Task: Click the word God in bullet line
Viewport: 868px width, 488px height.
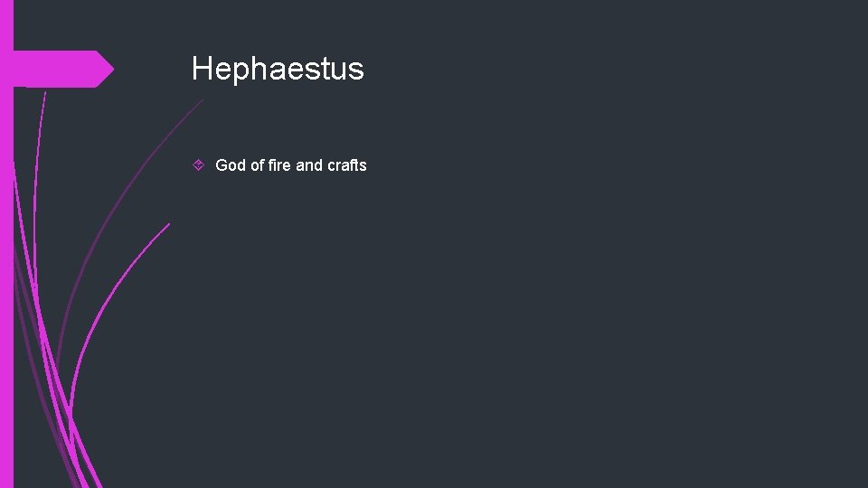Action: tap(230, 165)
